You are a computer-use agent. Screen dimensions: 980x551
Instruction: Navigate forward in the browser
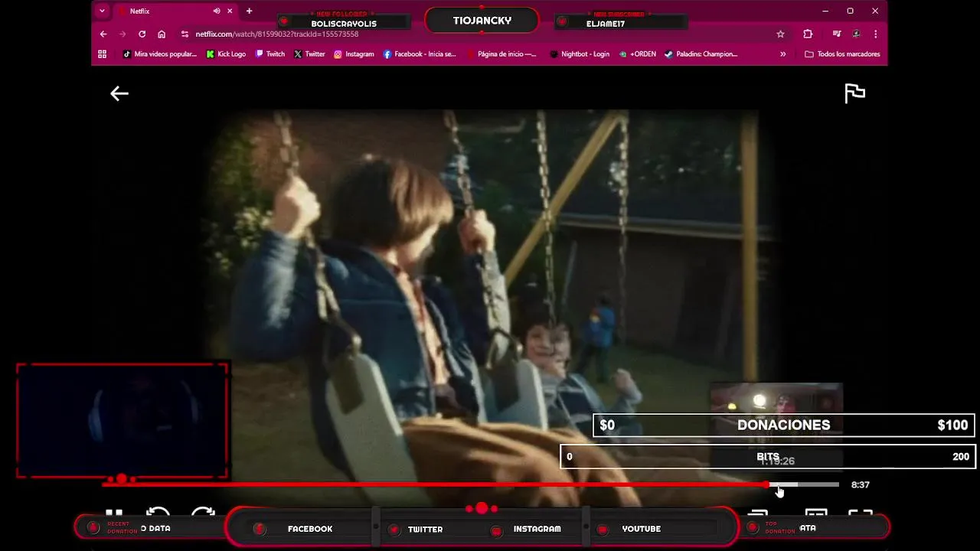(x=122, y=34)
